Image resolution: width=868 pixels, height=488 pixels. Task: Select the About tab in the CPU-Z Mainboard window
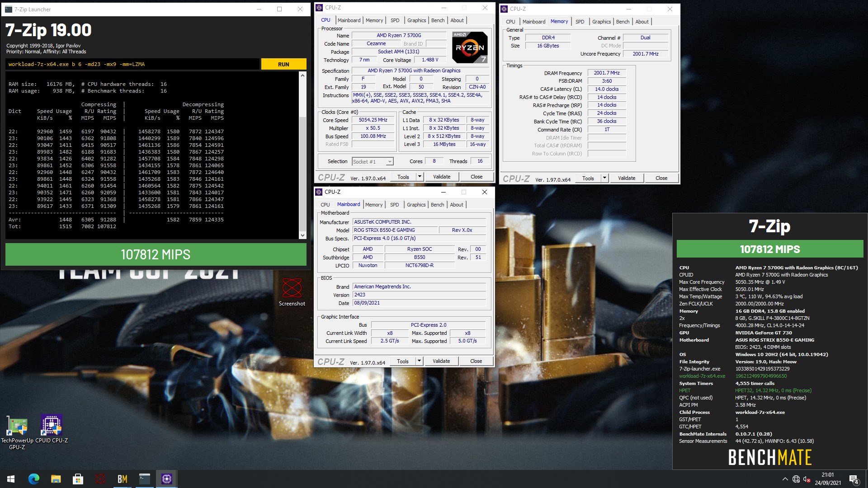tap(457, 205)
